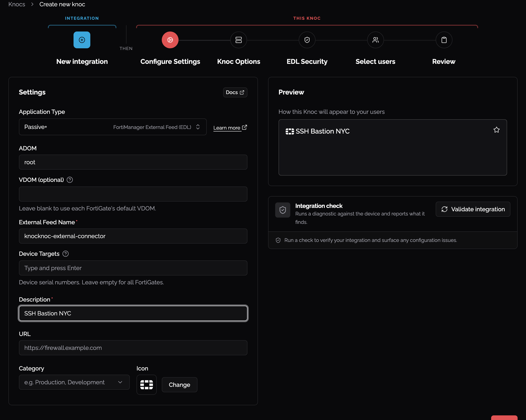Open the Docs button
526x420 pixels.
click(x=235, y=92)
